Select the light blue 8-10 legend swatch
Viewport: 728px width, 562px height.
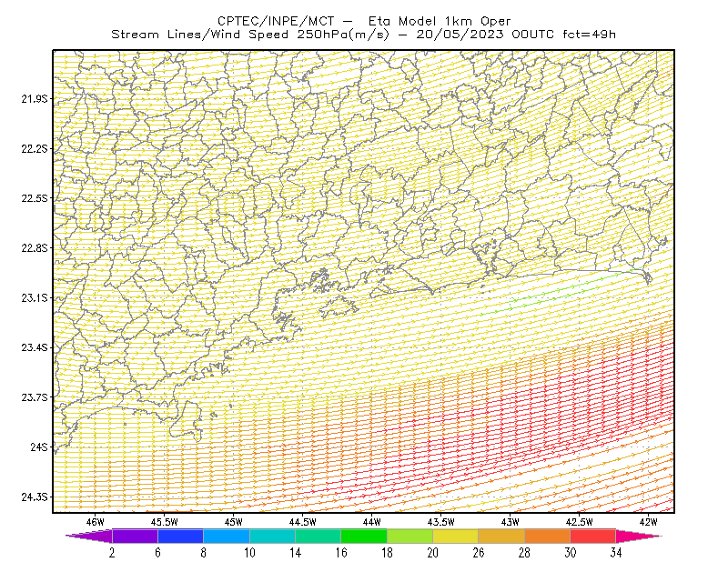[x=227, y=536]
